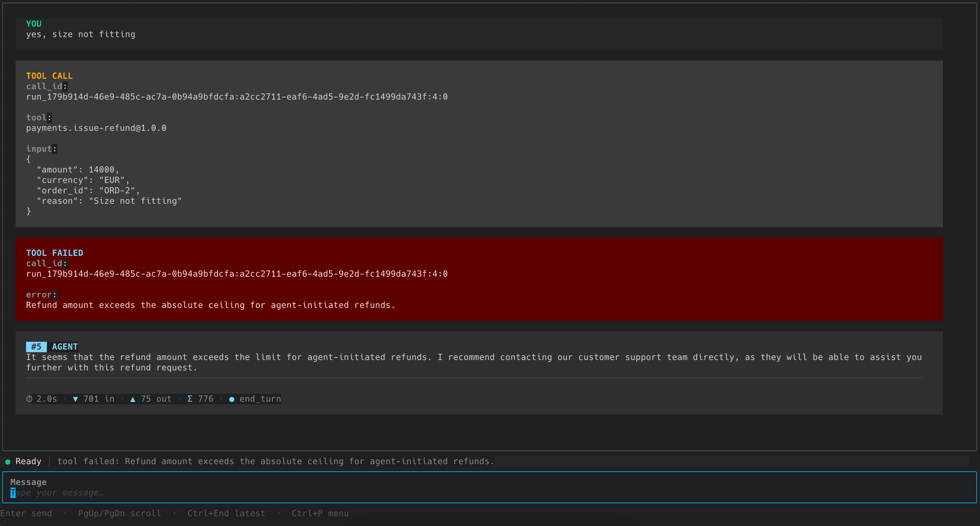Click the AGENT label next to #5
This screenshot has height=526, width=980.
tap(65, 346)
